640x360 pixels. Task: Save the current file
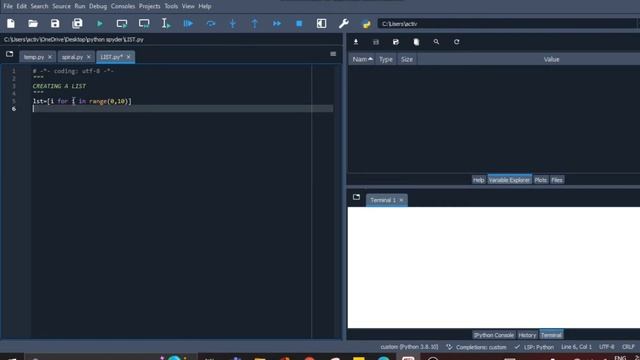click(55, 24)
